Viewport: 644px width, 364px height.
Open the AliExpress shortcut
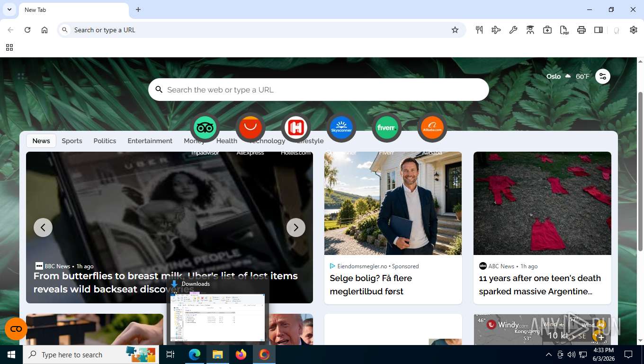pyautogui.click(x=250, y=127)
